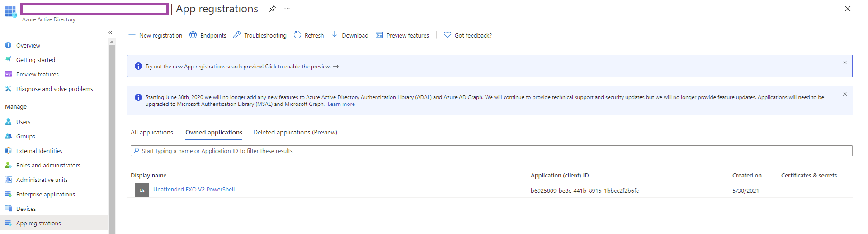Click the arrow in the preview banner
This screenshot has height=234, width=868.
coord(336,67)
